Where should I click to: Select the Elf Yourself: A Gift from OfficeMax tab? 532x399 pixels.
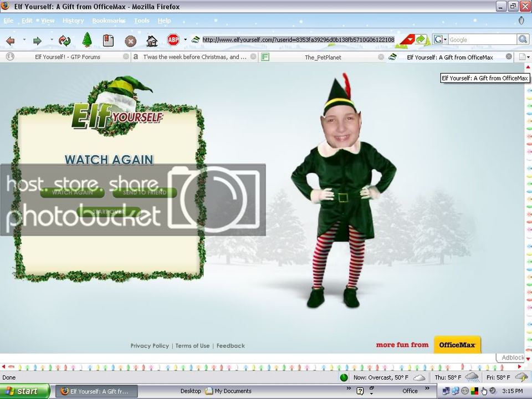(450, 57)
